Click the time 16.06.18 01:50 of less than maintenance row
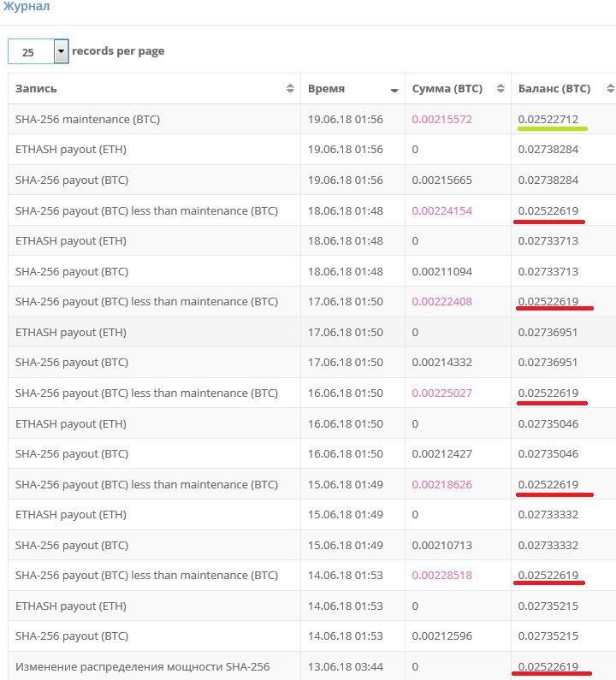The height and width of the screenshot is (680, 616). pos(346,393)
